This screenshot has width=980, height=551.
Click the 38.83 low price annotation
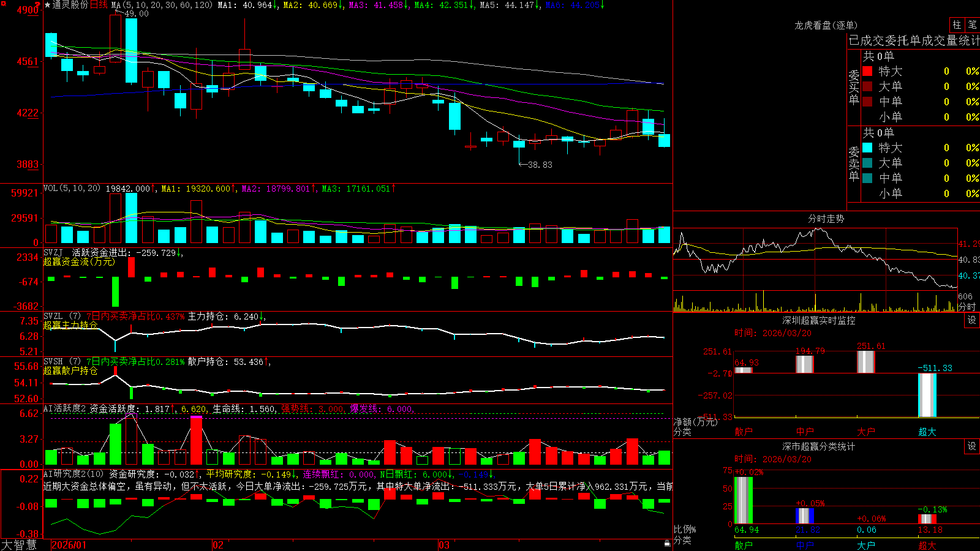click(x=540, y=165)
